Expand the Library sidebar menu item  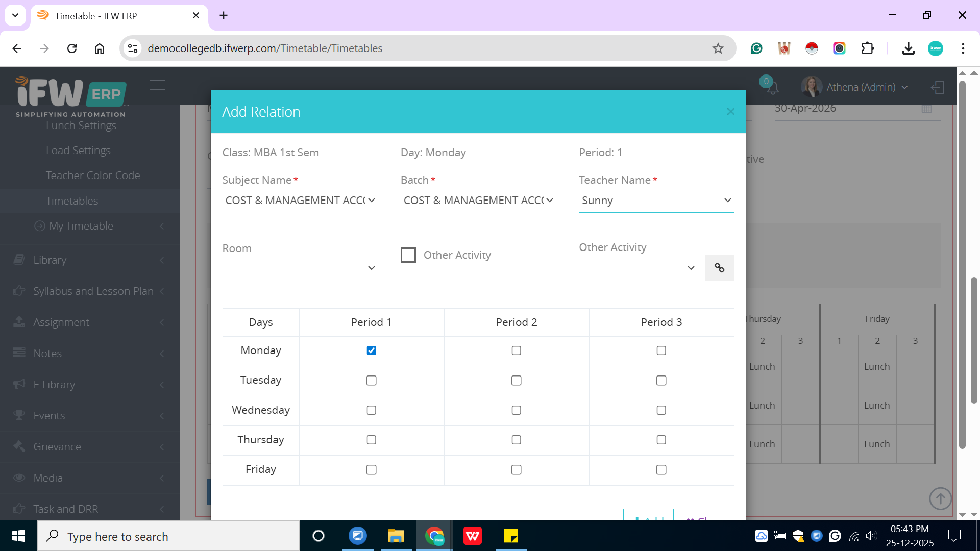point(50,260)
